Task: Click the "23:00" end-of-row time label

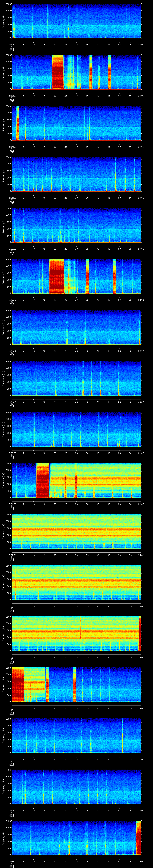Action: point(141,44)
